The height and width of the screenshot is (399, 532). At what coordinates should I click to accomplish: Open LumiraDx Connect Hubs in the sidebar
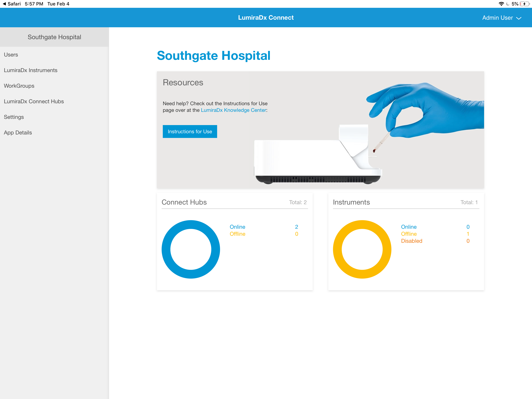pos(54,101)
